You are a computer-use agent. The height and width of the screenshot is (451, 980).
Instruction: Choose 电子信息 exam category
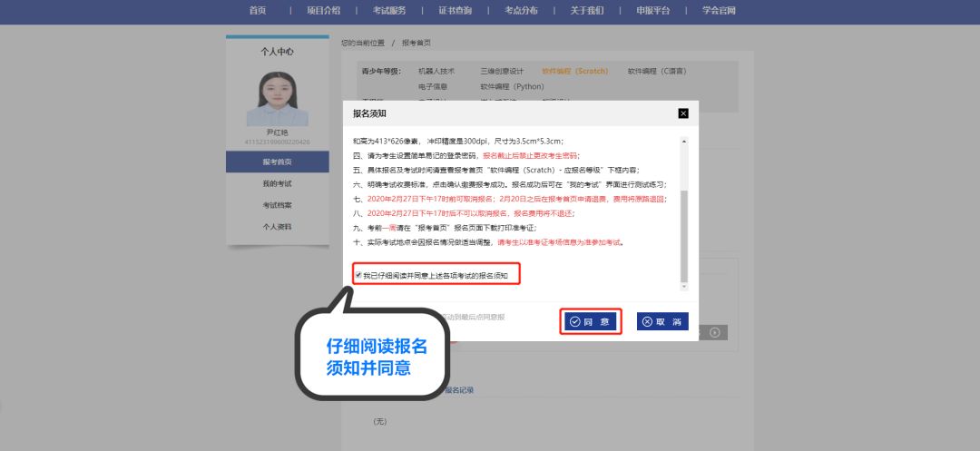433,87
